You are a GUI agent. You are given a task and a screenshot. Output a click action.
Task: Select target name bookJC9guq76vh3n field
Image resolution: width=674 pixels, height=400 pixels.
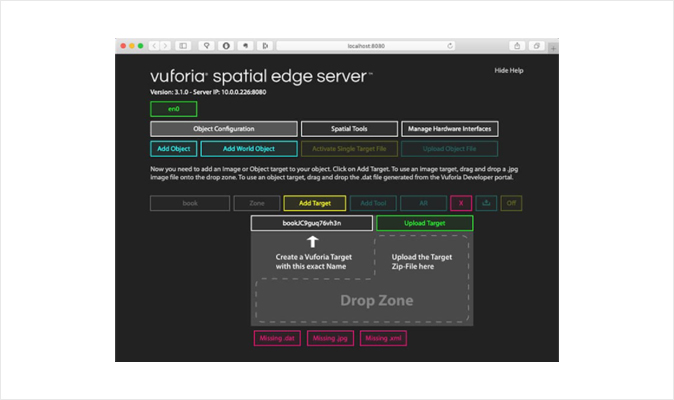click(x=312, y=223)
